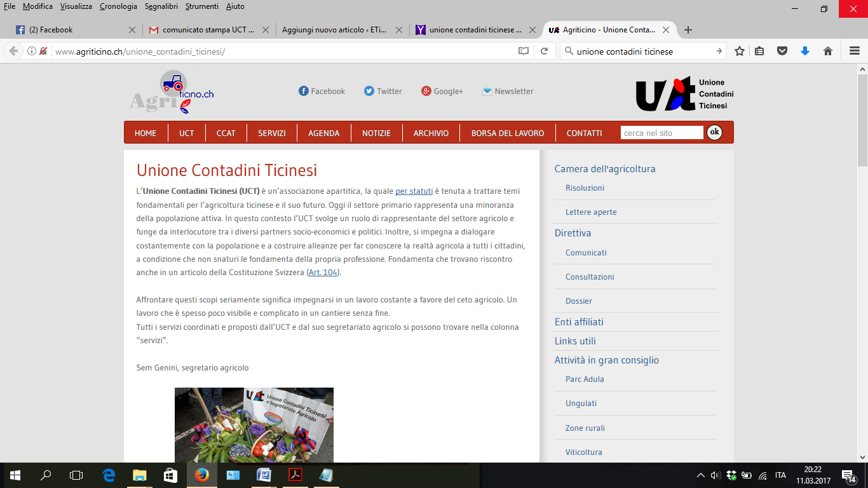
Task: Click the browser search box with 'unione contadini ticinese'
Action: tap(643, 51)
